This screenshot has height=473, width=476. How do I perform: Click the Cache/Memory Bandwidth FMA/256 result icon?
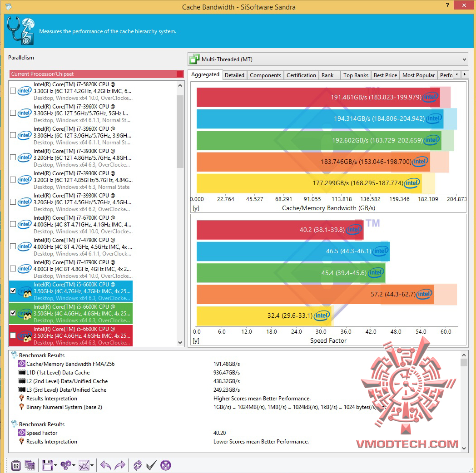(x=21, y=364)
